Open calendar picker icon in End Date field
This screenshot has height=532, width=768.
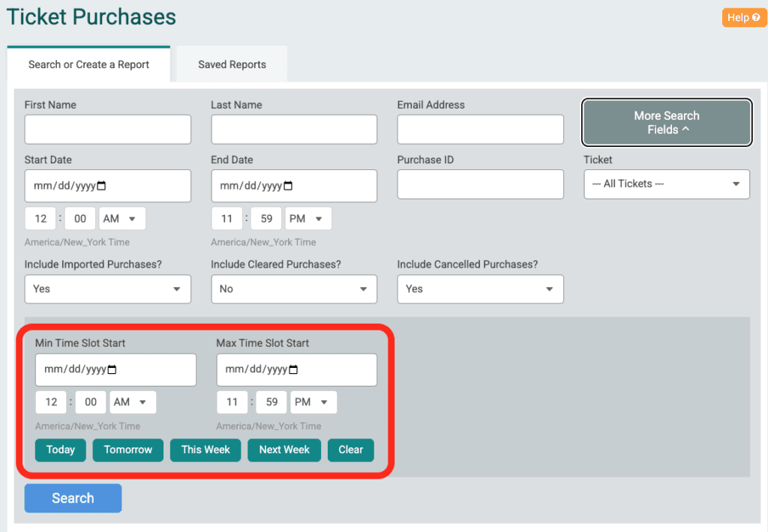(289, 186)
